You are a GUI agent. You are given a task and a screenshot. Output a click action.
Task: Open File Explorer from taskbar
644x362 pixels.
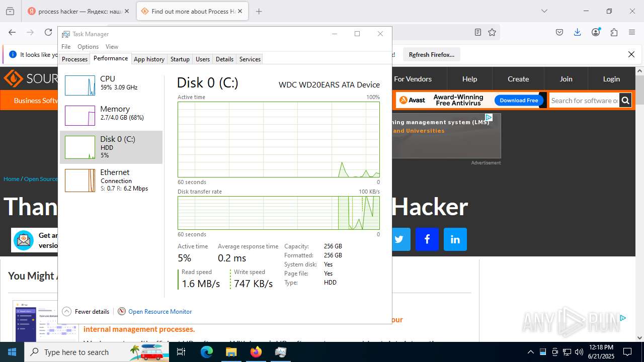click(x=231, y=352)
